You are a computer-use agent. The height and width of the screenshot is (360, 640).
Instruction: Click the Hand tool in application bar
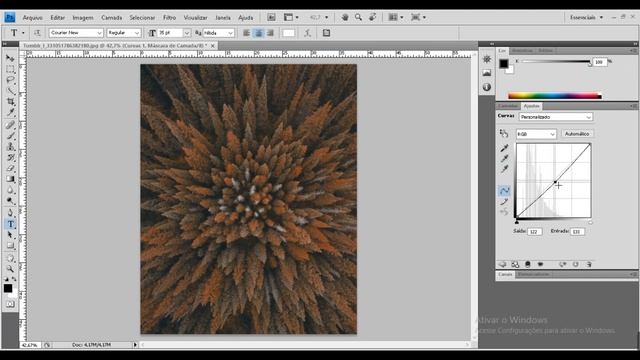tap(345, 17)
